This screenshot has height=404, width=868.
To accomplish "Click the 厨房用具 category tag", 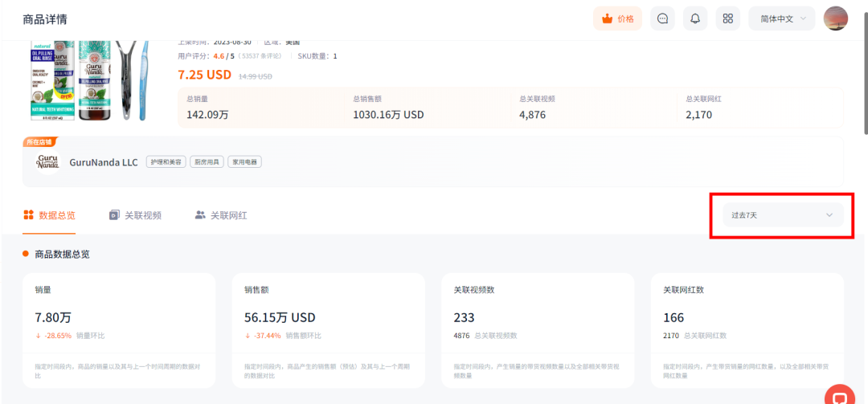I will click(207, 162).
